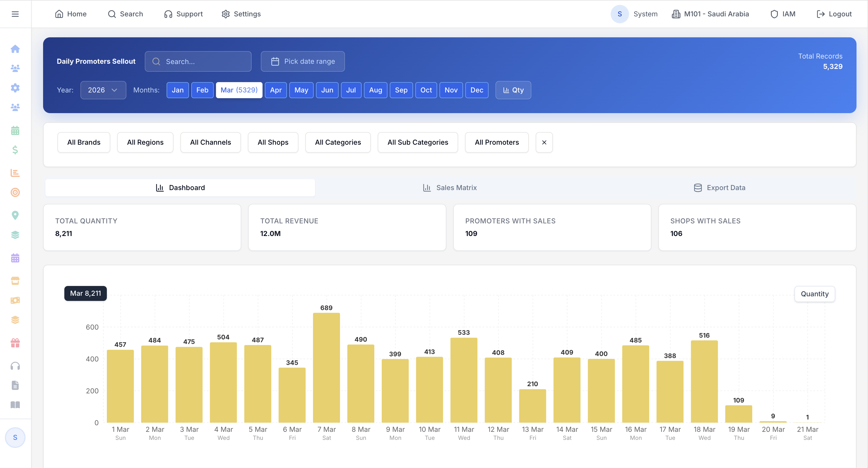Open the location pin sidebar icon
Viewport: 868px width, 468px height.
(15, 215)
